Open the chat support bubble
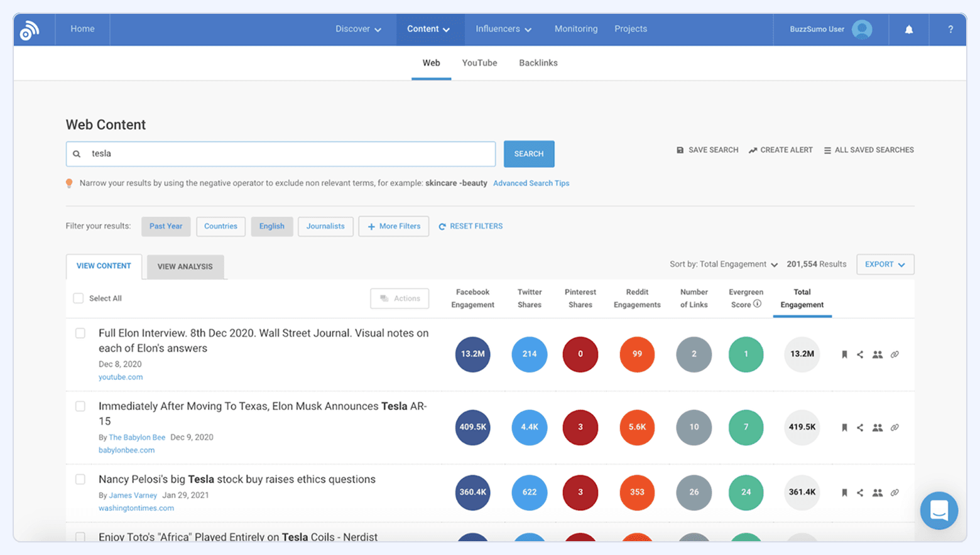The height and width of the screenshot is (555, 980). pyautogui.click(x=939, y=510)
